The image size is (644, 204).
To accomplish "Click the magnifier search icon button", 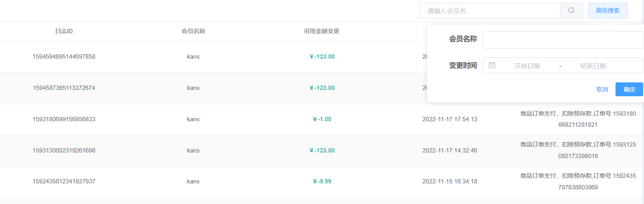I will click(571, 11).
